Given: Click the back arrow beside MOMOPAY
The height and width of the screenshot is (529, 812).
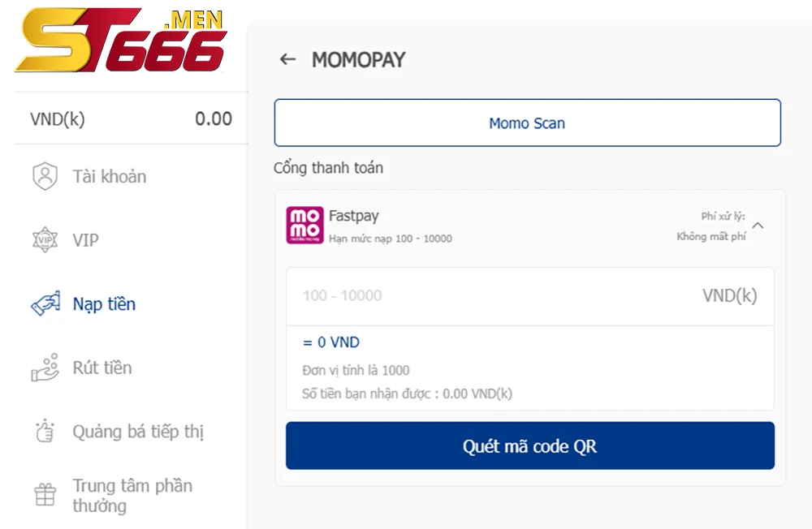Looking at the screenshot, I should (x=287, y=59).
